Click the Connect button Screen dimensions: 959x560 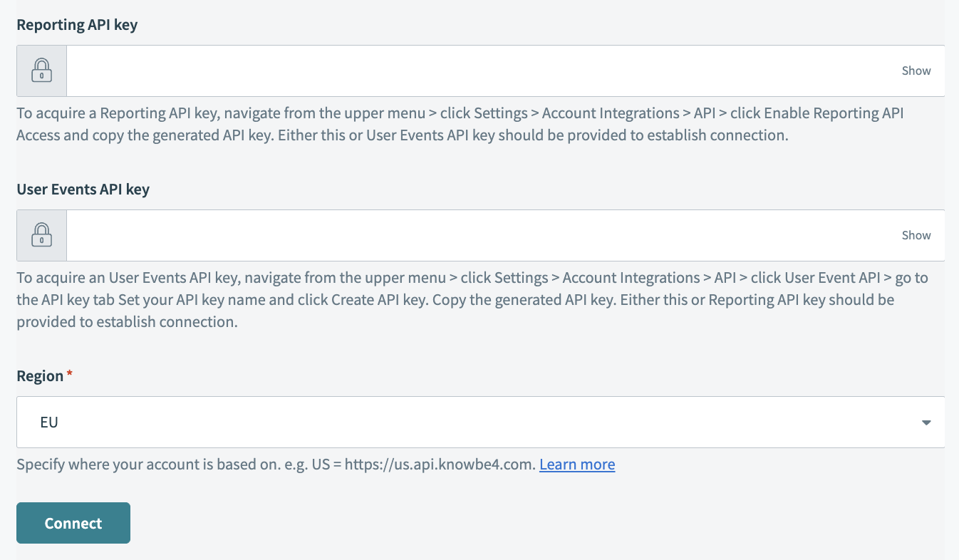(x=73, y=523)
